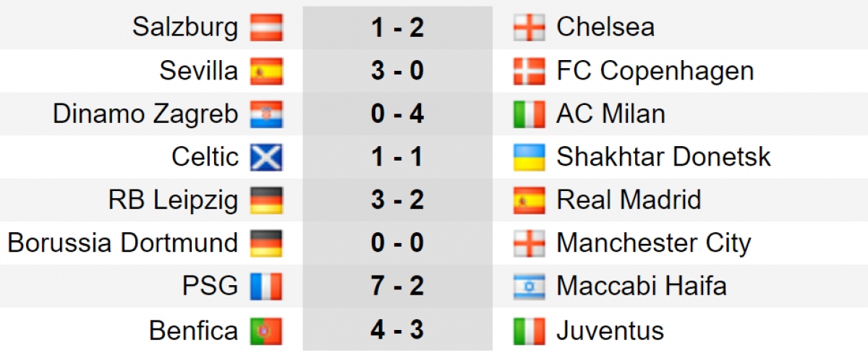Click the Ukrainian flag next to Shakhtar Donetsk
Viewport: 868px width, 356px height.
(x=529, y=157)
